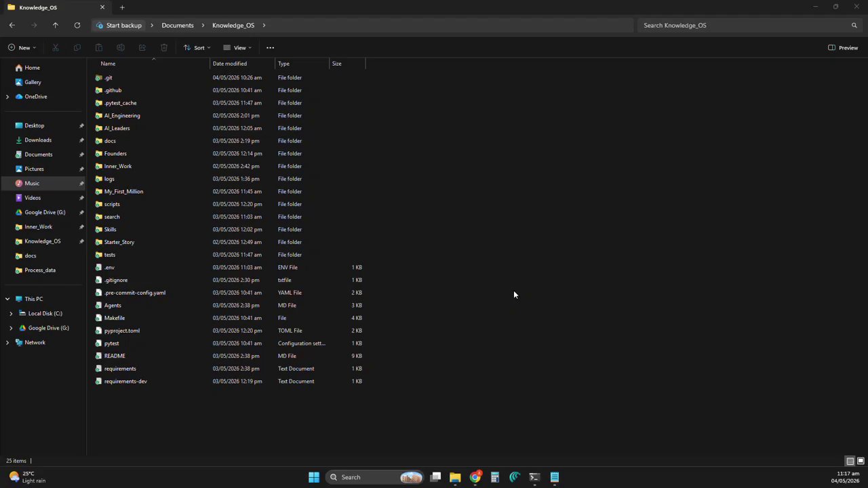
Task: Add a new File Explorer tab
Action: click(x=122, y=7)
